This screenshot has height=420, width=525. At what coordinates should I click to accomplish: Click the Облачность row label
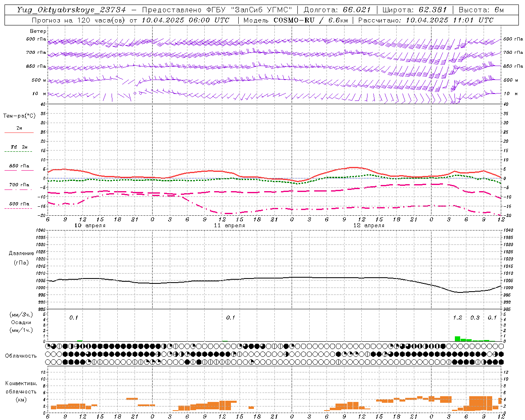[x=21, y=356]
